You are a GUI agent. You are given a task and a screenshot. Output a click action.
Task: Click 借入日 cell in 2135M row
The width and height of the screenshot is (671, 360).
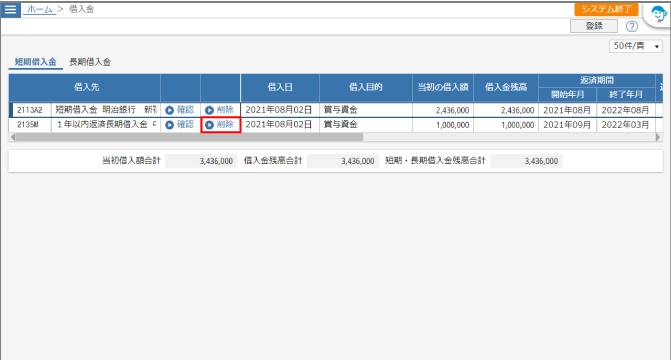click(280, 125)
